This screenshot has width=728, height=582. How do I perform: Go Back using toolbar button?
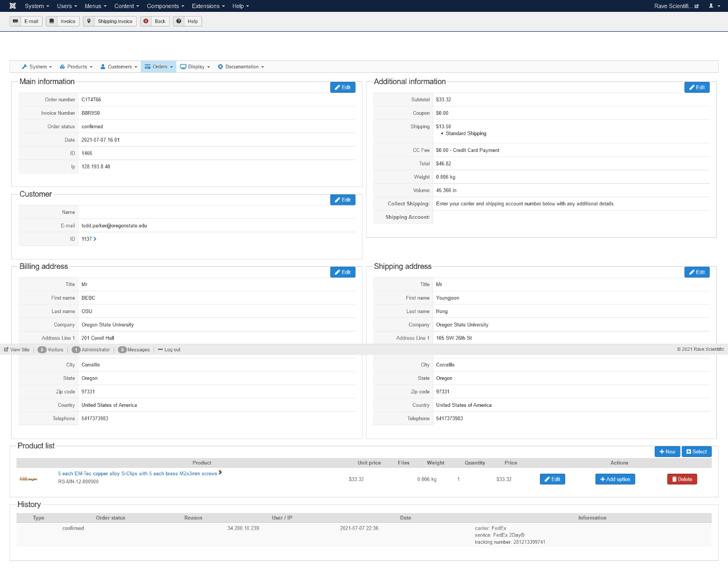click(x=155, y=22)
